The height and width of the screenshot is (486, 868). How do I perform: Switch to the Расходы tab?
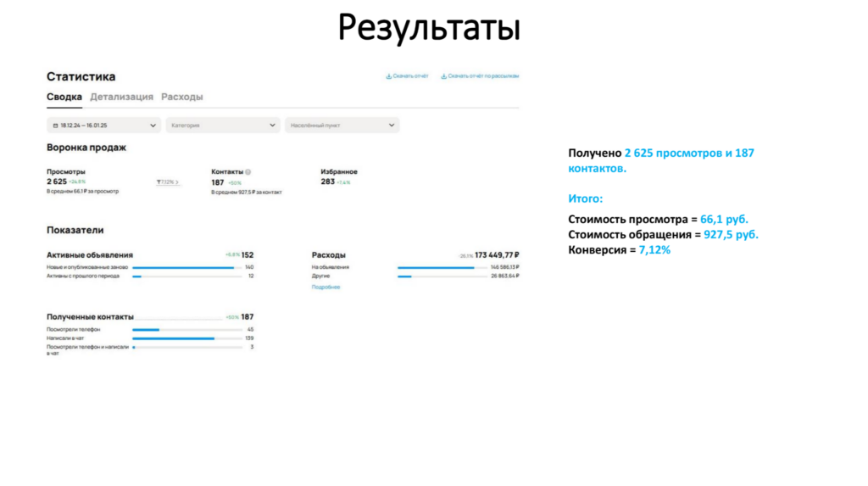(x=182, y=97)
